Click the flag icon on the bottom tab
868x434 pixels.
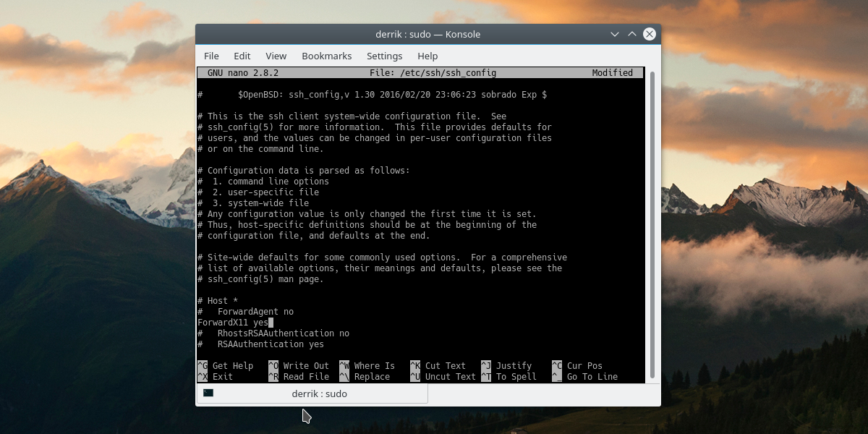click(207, 393)
